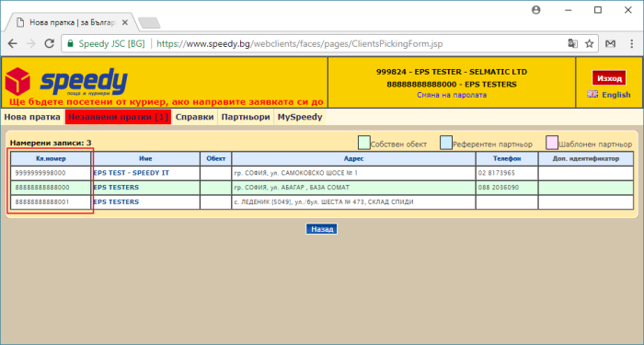Screen dimensions: 644x345
Task: Open the translate page icon
Action: 572,43
